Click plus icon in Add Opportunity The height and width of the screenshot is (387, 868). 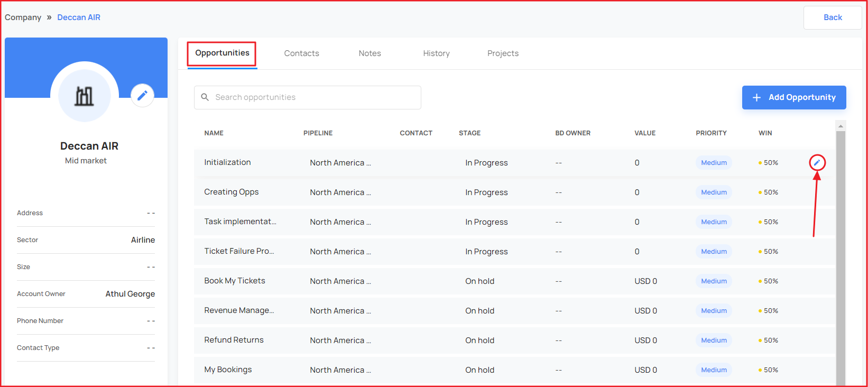[x=756, y=97]
